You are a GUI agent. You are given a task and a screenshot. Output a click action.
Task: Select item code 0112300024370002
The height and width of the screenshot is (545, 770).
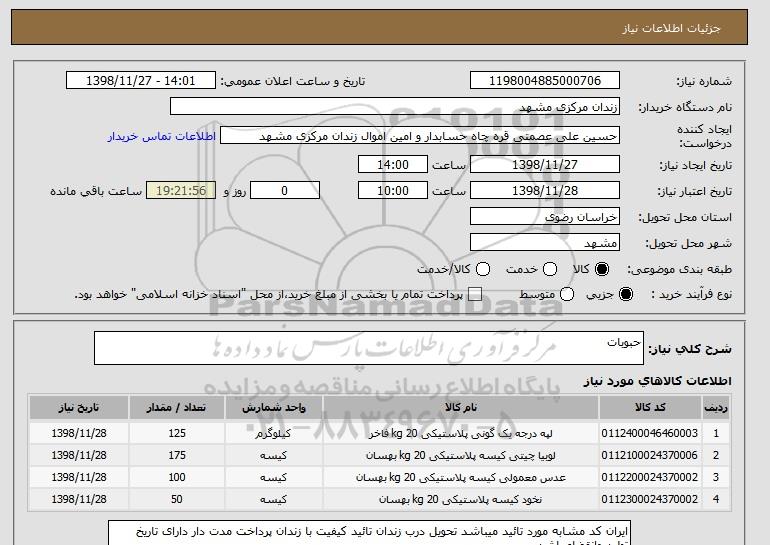(x=650, y=499)
